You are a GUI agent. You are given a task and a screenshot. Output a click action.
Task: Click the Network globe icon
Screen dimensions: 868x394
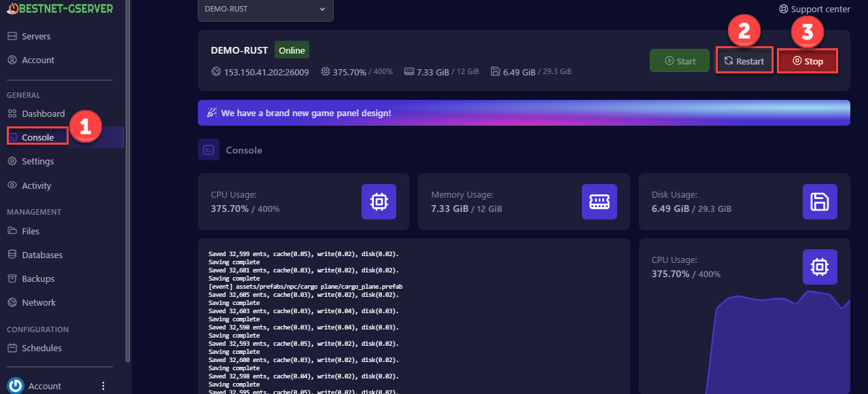[12, 302]
